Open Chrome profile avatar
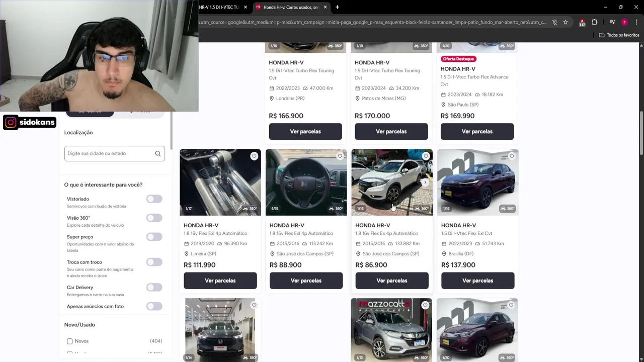Image resolution: width=644 pixels, height=362 pixels. click(x=624, y=22)
